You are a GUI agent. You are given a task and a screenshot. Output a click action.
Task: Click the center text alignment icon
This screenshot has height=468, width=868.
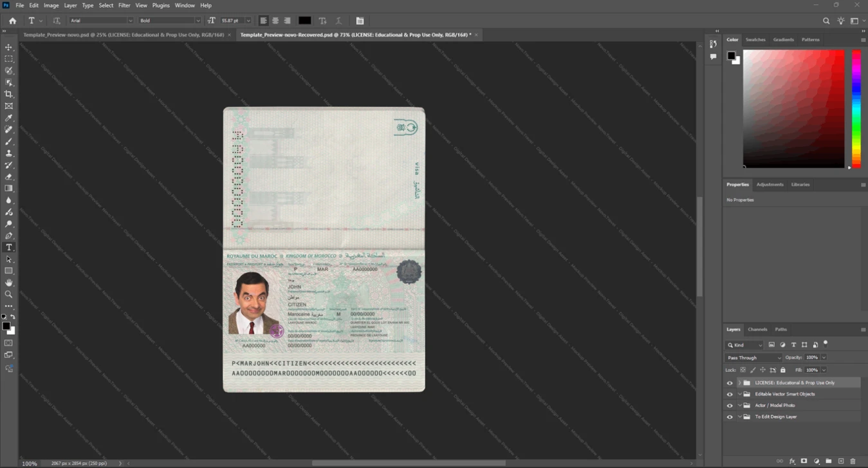click(x=275, y=21)
